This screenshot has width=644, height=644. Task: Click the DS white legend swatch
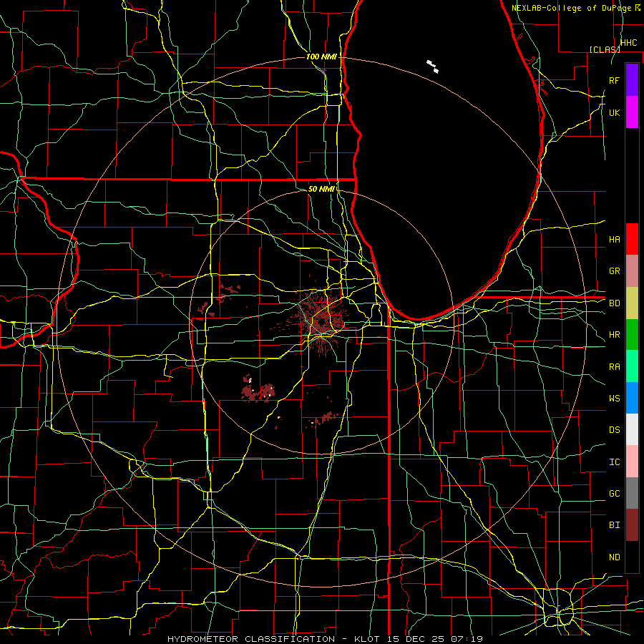pos(632,429)
